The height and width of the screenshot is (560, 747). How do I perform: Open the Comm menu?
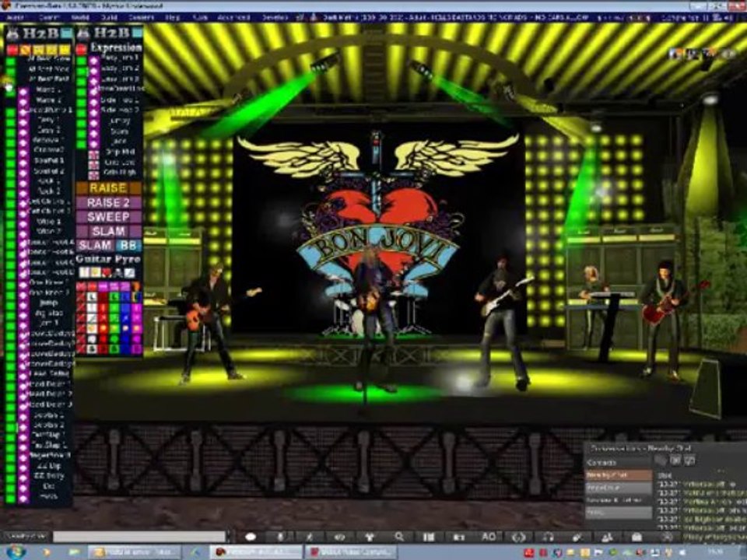tap(48, 18)
